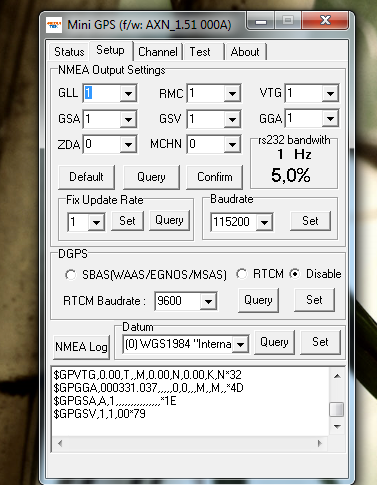Expand the VTG dropdown list

click(x=330, y=93)
